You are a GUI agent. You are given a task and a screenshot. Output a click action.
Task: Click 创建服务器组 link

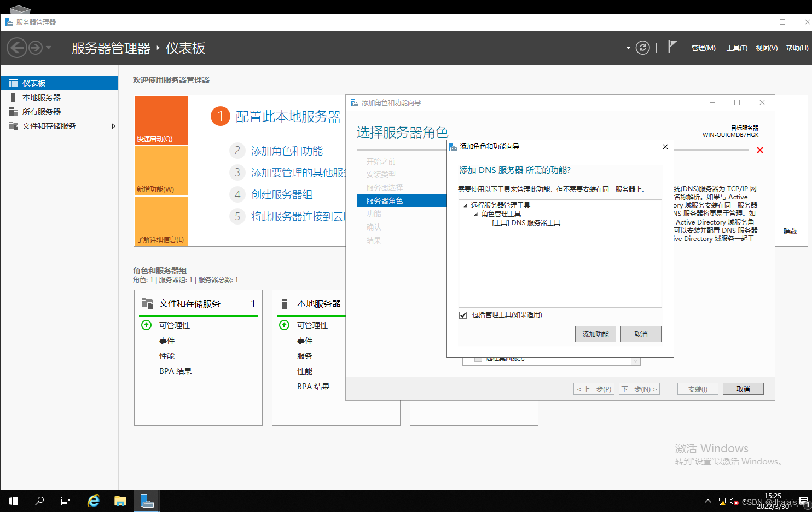point(282,194)
